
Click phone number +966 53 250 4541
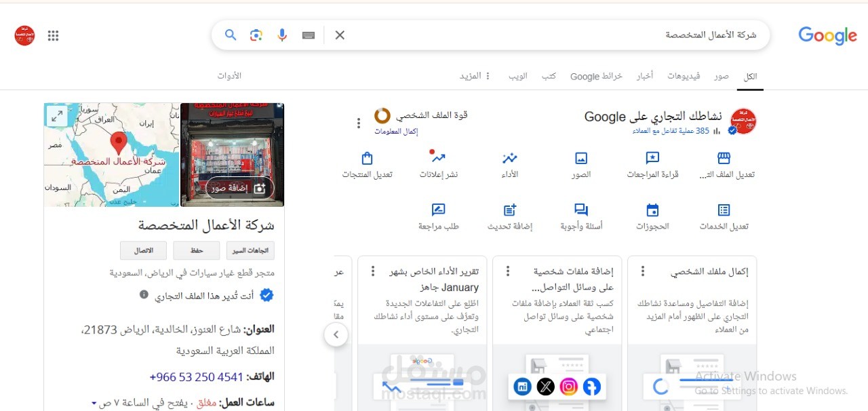coord(196,376)
